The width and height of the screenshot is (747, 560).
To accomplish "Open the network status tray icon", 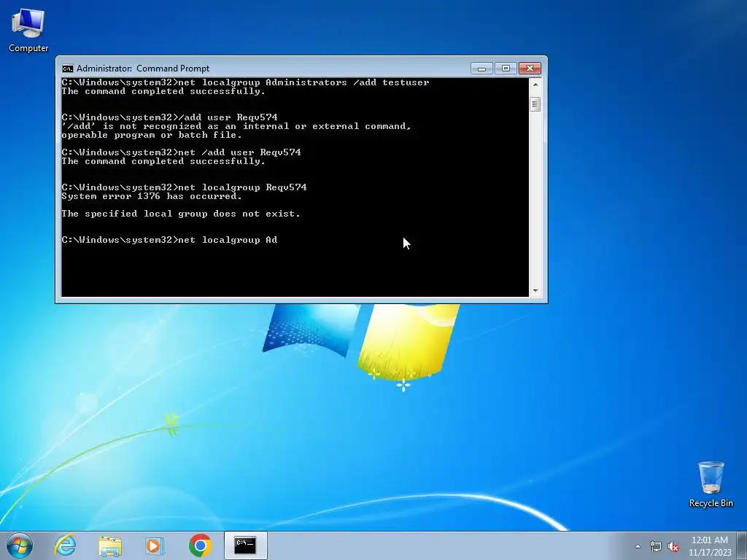I will click(656, 547).
